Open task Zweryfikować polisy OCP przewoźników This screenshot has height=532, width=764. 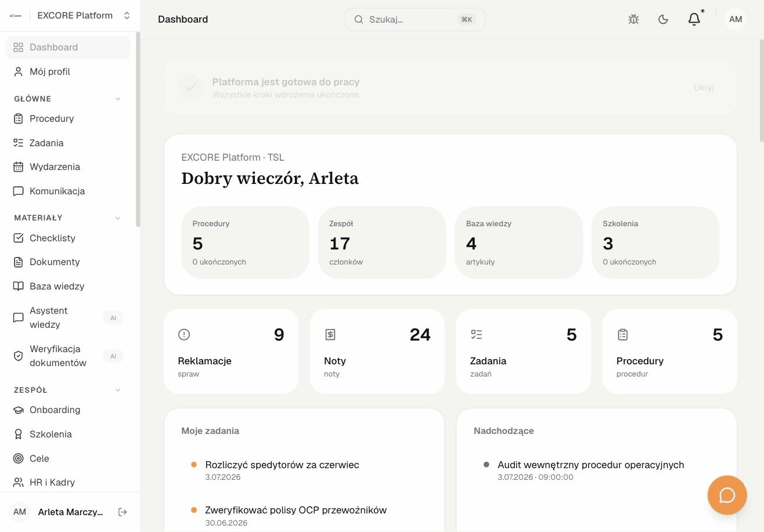pos(296,510)
